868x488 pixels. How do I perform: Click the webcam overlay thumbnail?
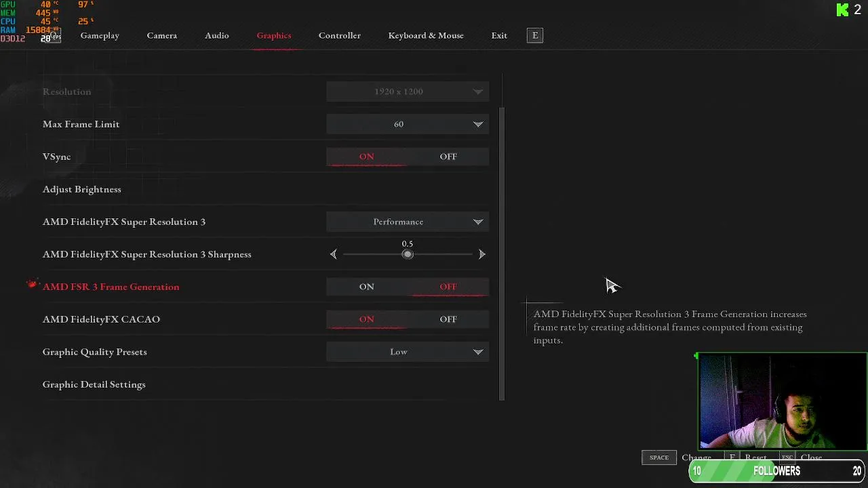point(783,401)
